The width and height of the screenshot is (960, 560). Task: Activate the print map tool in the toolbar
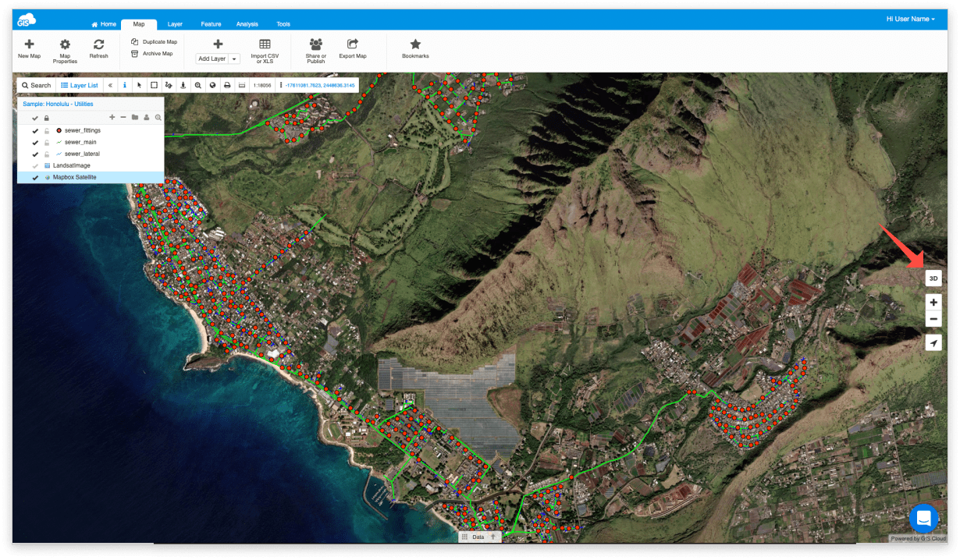228,86
